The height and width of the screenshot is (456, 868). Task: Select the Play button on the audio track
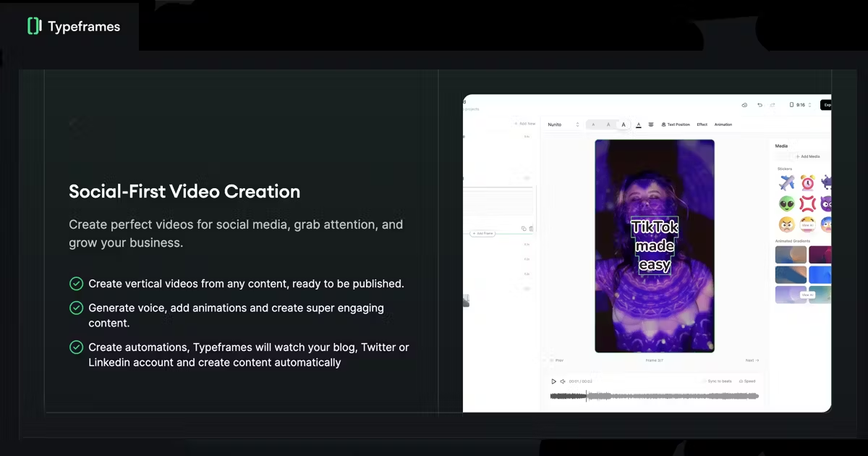click(x=553, y=381)
